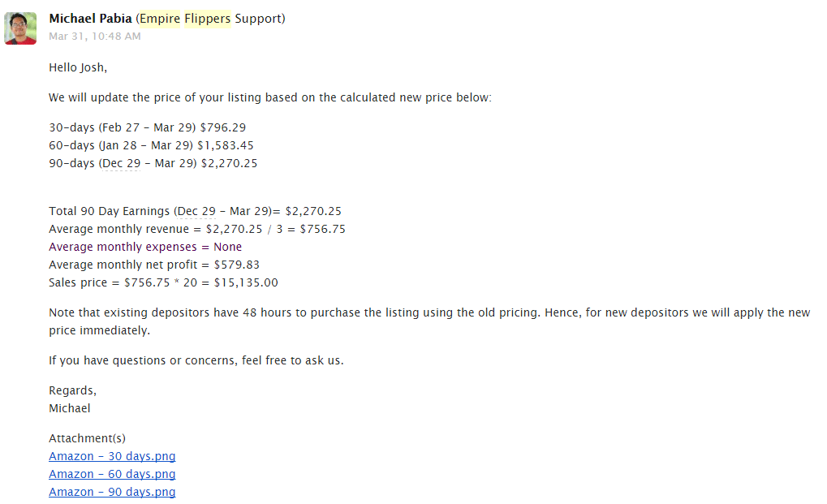Click Michael Pabia's profile avatar
Image resolution: width=827 pixels, height=504 pixels.
coord(20,28)
